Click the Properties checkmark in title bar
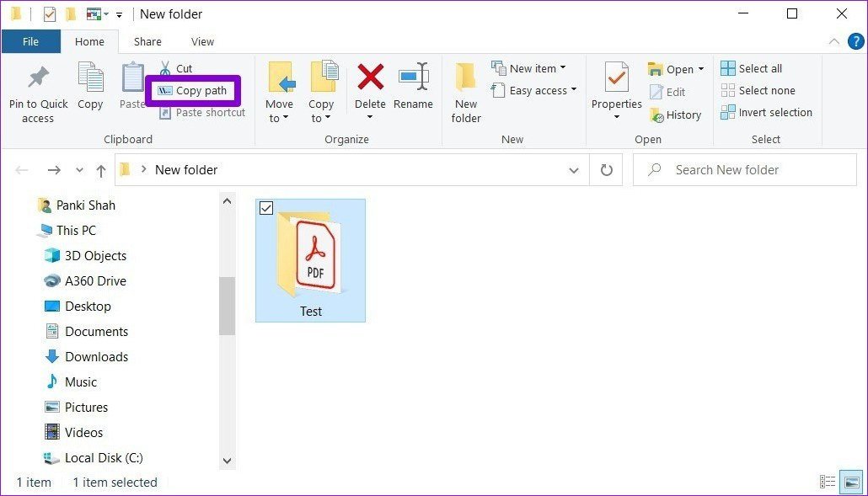 point(49,13)
